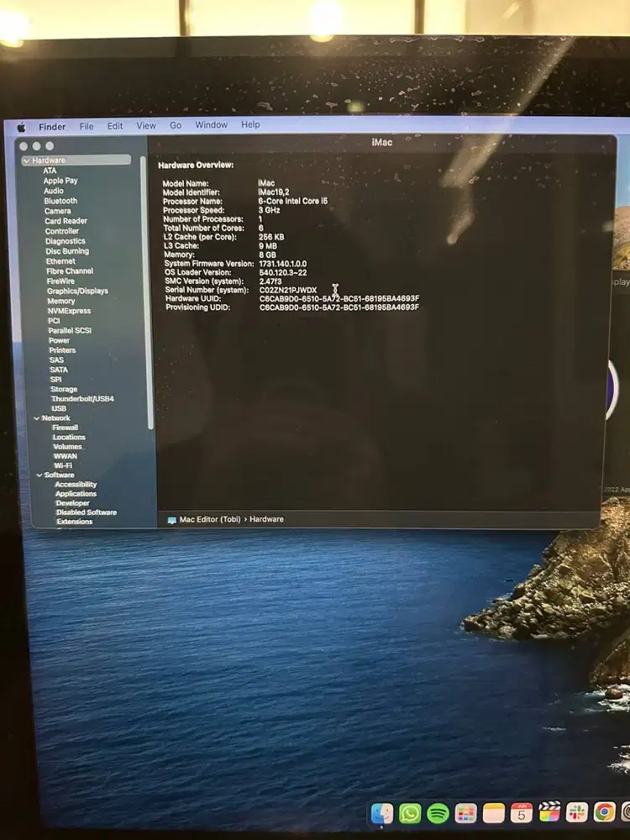630x840 pixels.
Task: Select FireWire in the sidebar
Action: tap(60, 281)
